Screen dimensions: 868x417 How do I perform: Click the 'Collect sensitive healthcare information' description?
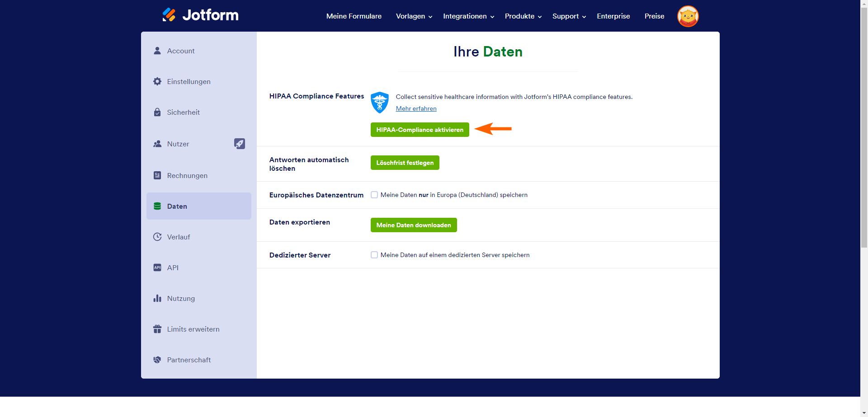[514, 97]
